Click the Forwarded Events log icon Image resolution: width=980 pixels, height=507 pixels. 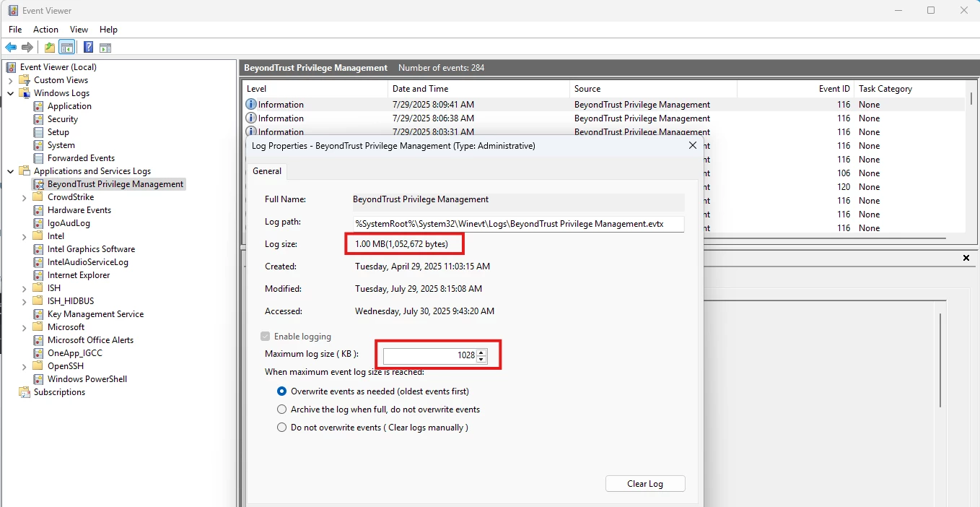[x=39, y=158]
